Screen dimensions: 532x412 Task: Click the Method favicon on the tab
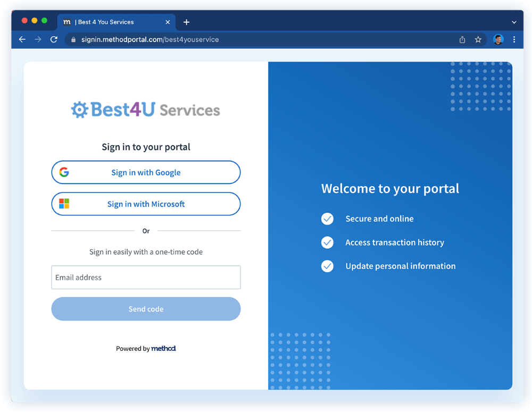click(x=67, y=22)
